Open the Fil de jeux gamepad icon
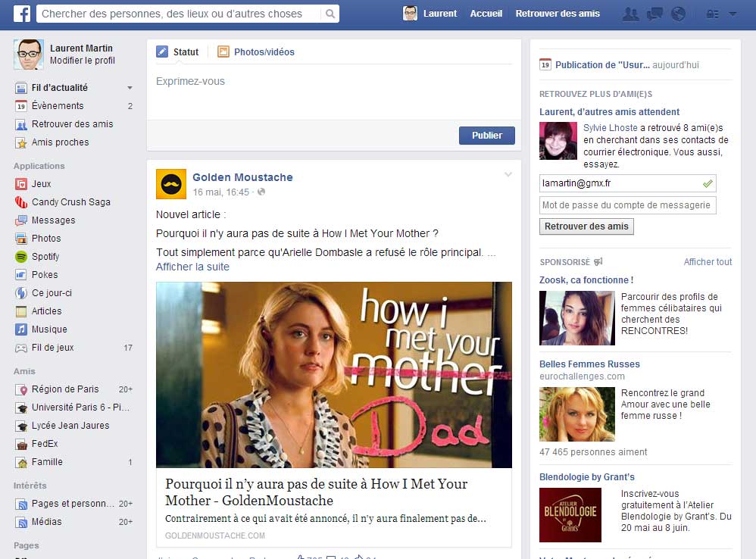The width and height of the screenshot is (756, 559). click(x=21, y=348)
